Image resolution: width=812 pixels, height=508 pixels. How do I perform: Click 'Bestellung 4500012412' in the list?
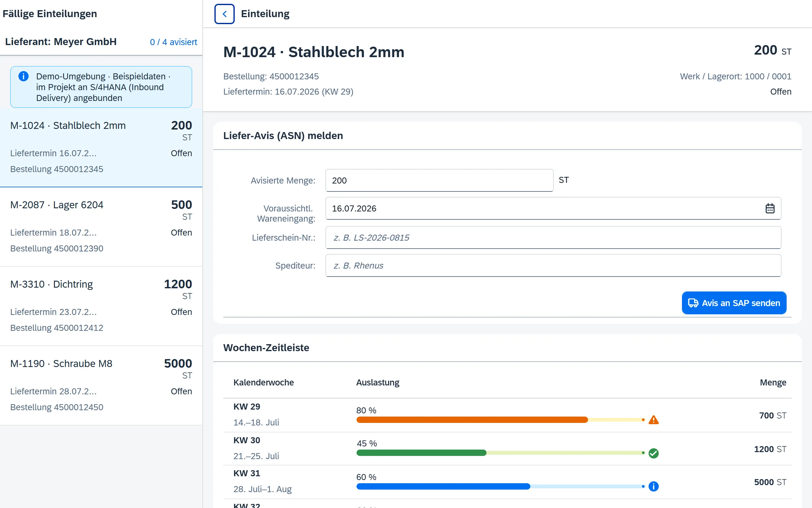(x=57, y=328)
